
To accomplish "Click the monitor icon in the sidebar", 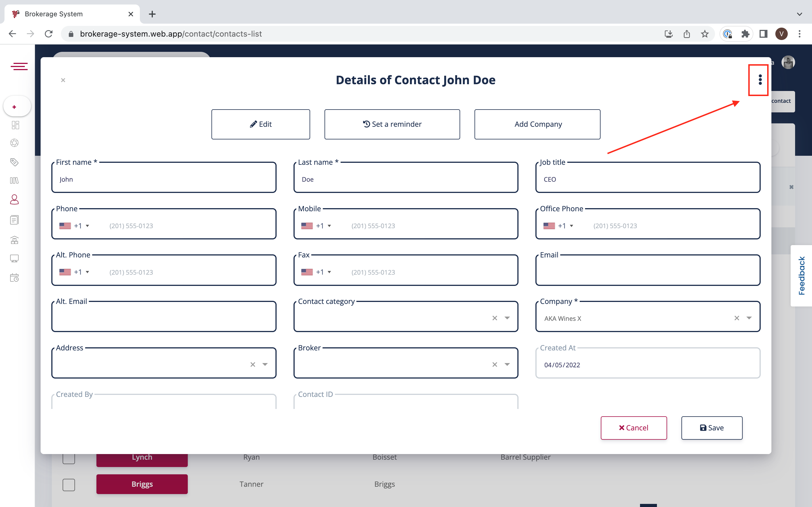I will coord(14,259).
